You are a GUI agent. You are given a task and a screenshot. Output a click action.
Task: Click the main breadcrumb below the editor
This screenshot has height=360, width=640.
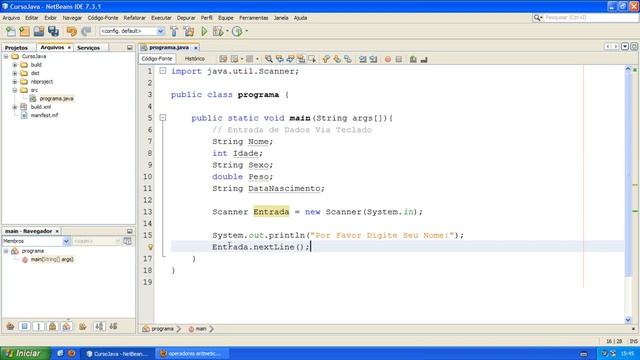[x=200, y=329]
